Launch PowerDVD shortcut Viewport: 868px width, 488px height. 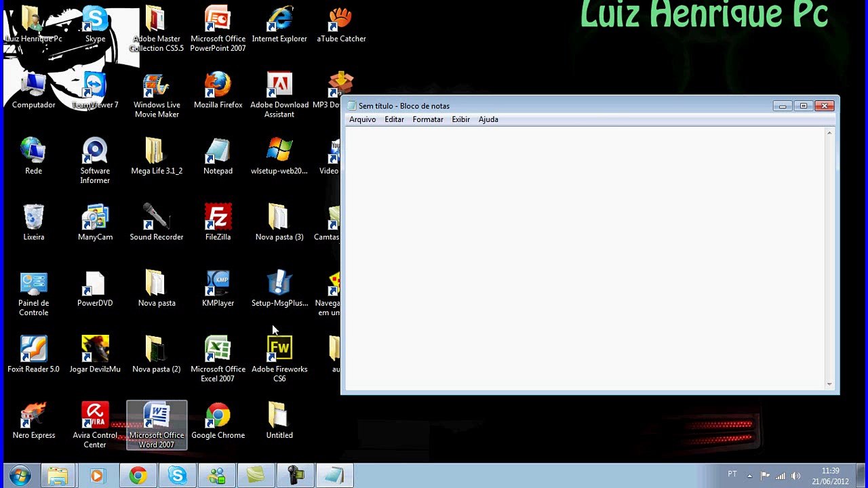pos(95,288)
